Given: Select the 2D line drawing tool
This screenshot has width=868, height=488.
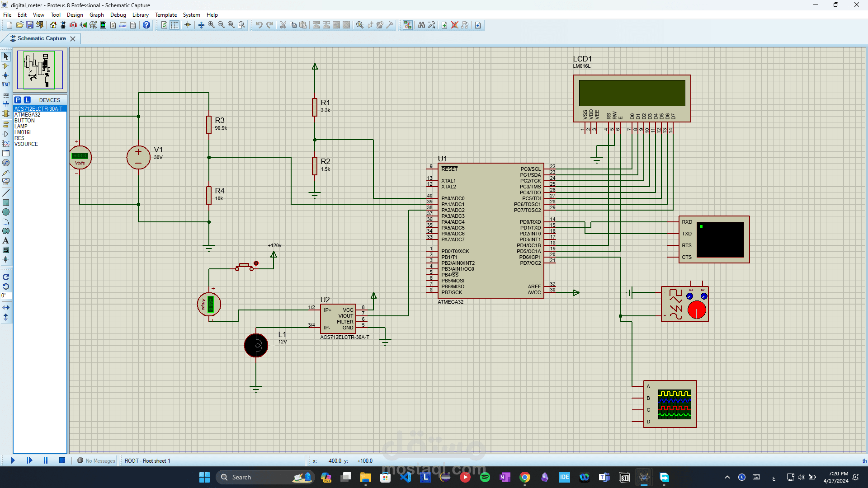Looking at the screenshot, I should (6, 193).
